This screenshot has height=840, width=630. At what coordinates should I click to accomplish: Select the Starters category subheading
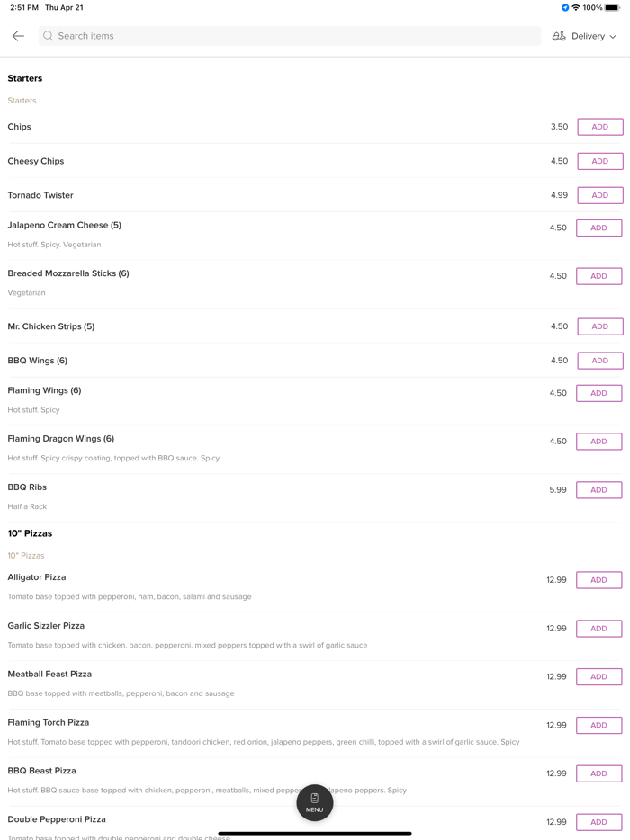point(22,101)
